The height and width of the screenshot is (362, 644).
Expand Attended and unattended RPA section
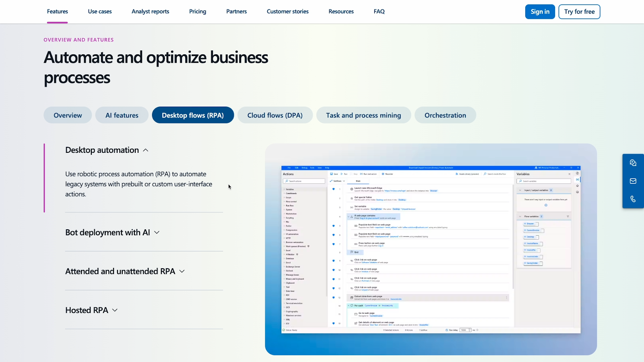125,271
